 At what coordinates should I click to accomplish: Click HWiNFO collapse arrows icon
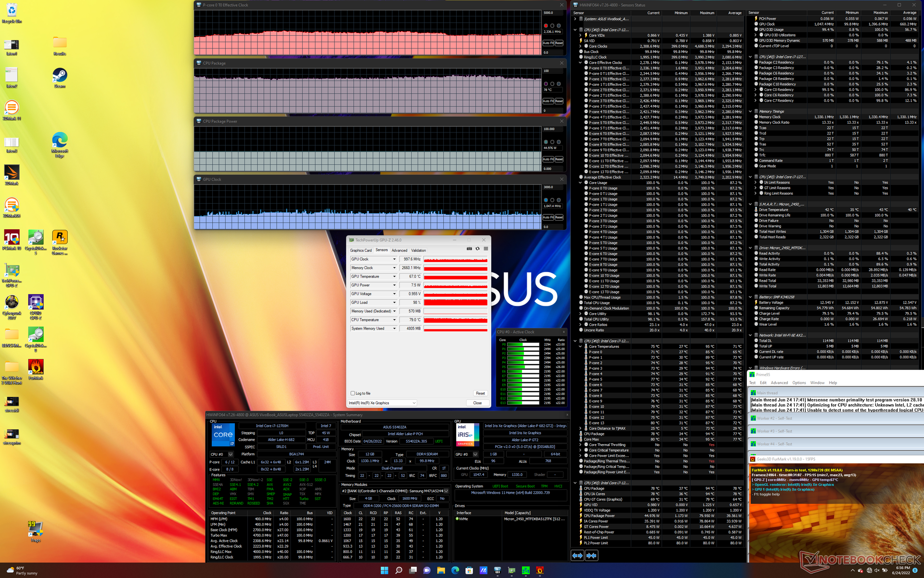(591, 555)
